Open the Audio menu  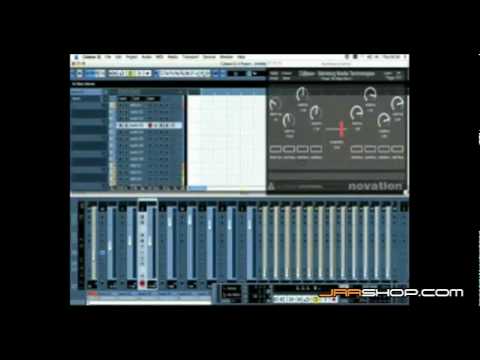[x=147, y=57]
